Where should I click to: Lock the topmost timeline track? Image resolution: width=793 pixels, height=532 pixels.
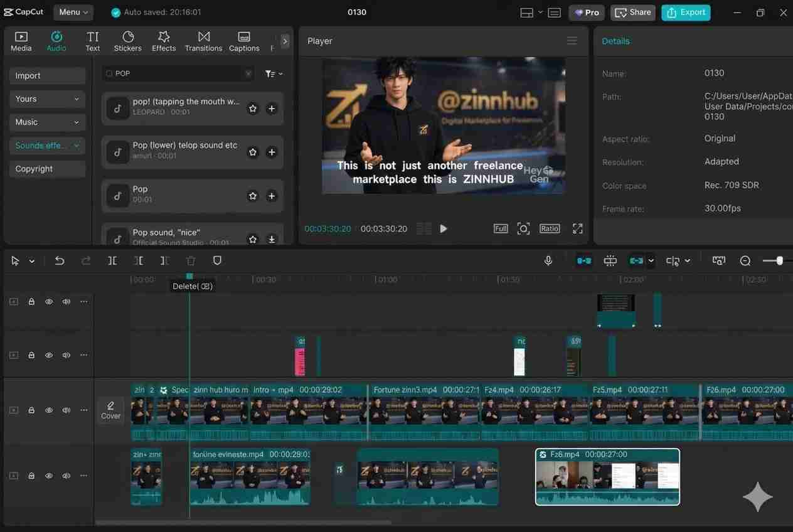tap(31, 302)
